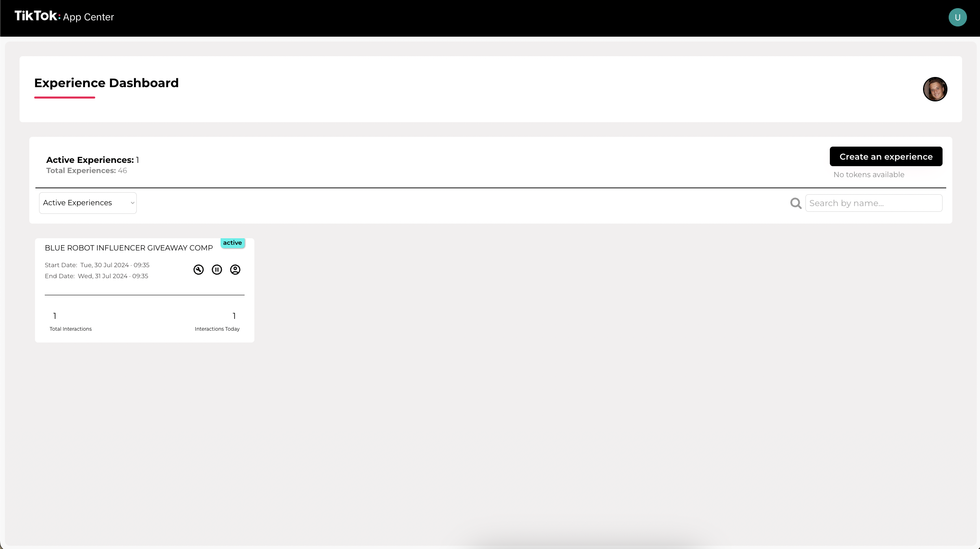Expand the Active Experiences filter dropdown
This screenshot has width=980, height=549.
coord(88,203)
